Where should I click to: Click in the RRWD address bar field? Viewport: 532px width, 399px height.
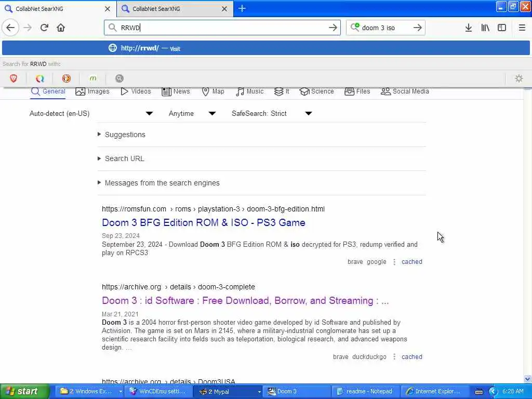pyautogui.click(x=222, y=28)
